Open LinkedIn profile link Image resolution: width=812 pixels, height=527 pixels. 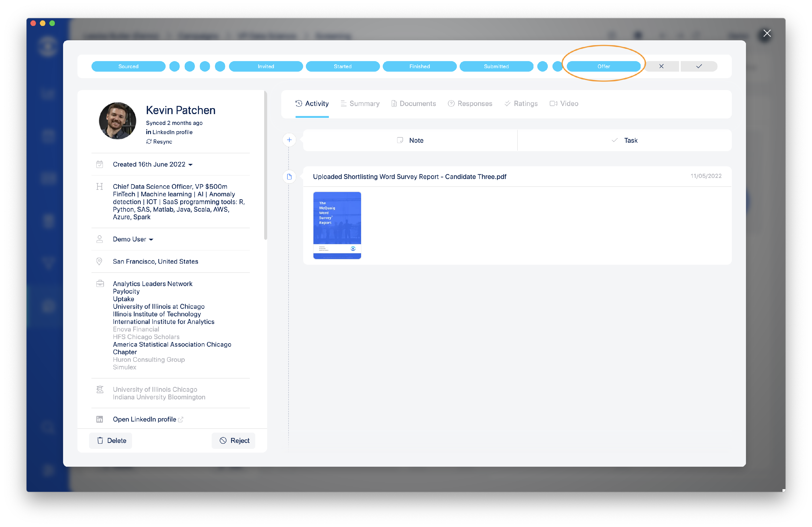145,419
